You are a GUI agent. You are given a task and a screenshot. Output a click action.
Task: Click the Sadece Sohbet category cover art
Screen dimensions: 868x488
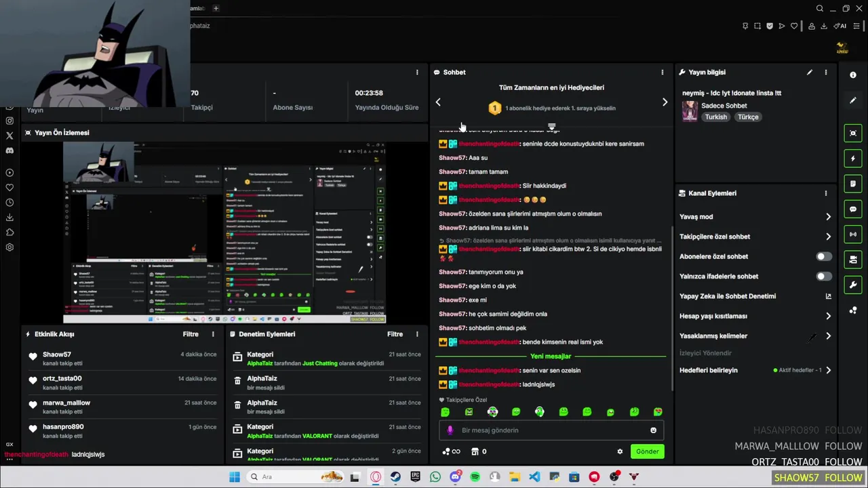(x=690, y=111)
